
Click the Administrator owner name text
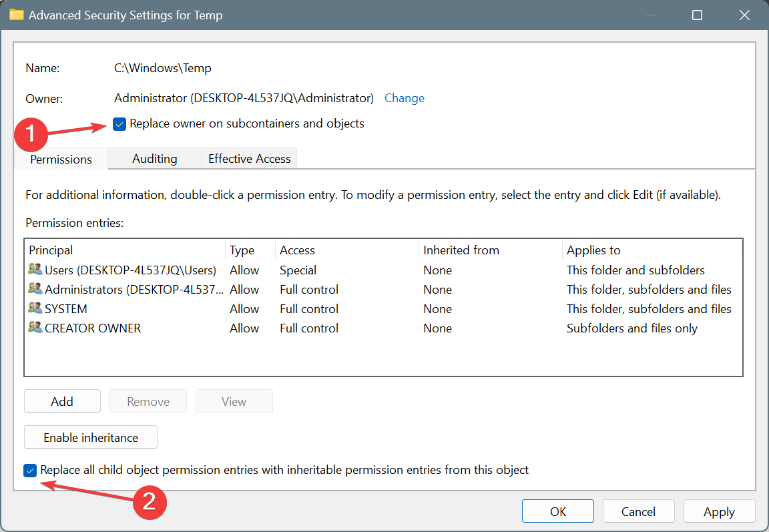click(x=244, y=98)
